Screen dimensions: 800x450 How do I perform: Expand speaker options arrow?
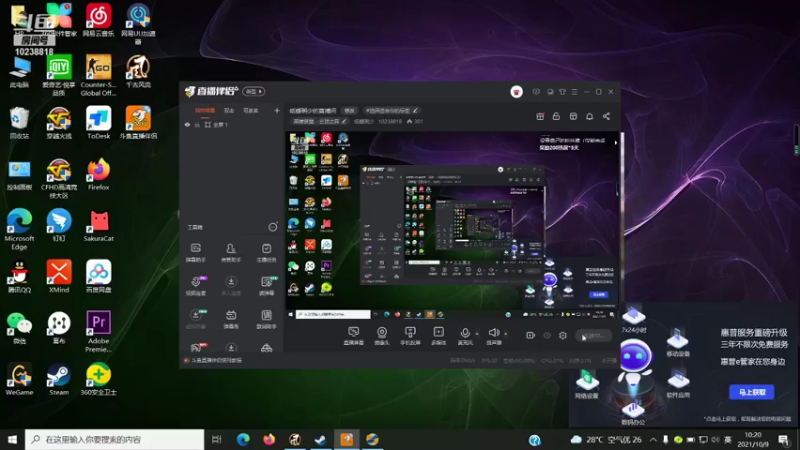(x=506, y=334)
